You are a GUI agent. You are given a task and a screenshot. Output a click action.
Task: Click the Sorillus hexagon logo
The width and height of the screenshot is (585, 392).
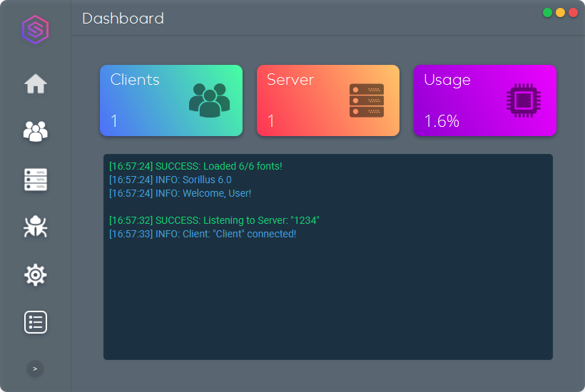pyautogui.click(x=36, y=29)
